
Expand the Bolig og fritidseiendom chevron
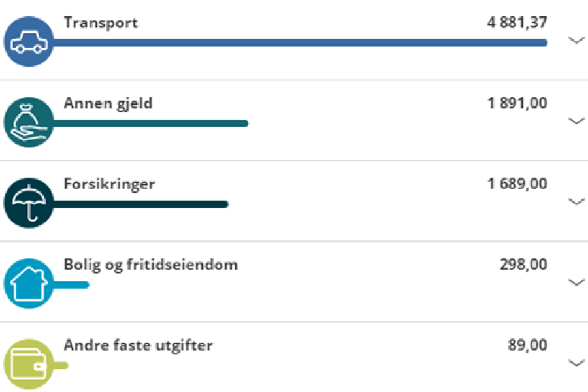(x=576, y=282)
